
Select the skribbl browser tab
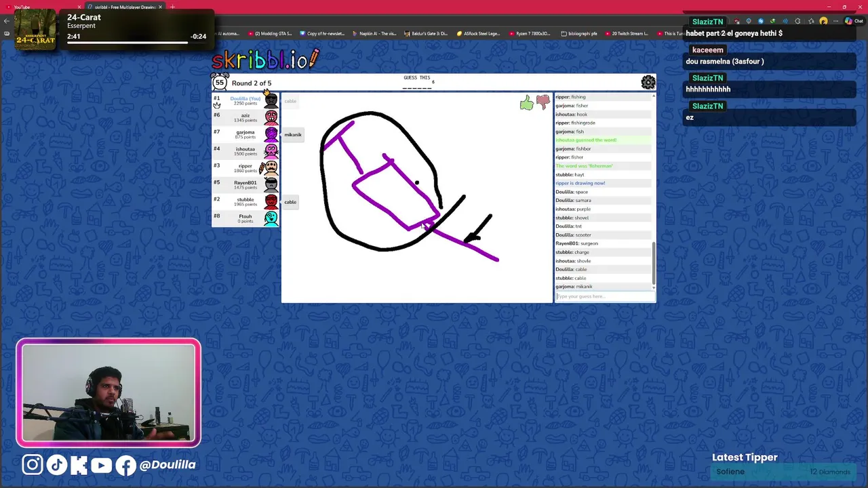(x=124, y=7)
